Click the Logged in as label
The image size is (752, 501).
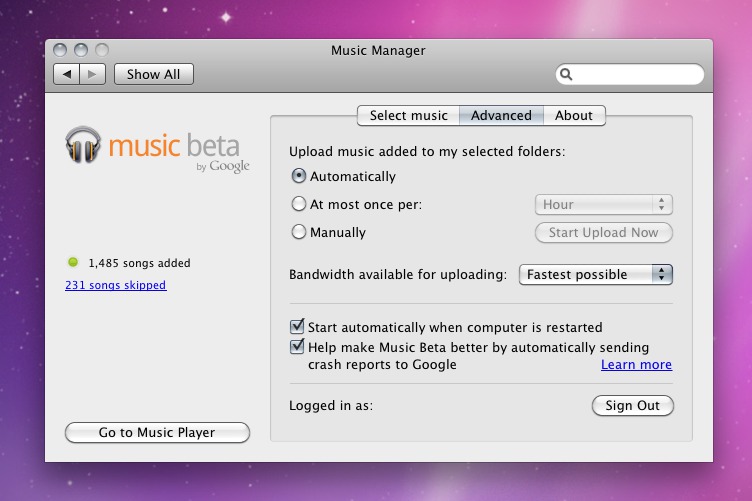click(x=331, y=406)
